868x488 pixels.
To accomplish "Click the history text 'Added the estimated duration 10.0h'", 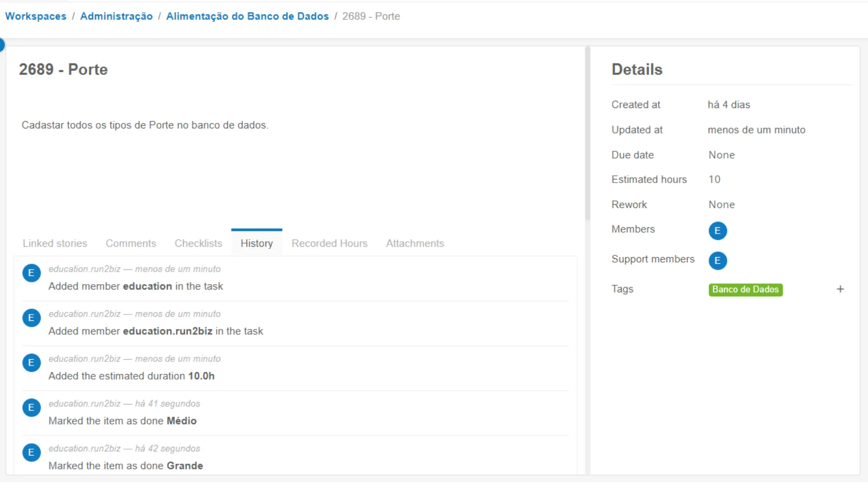I will (132, 376).
